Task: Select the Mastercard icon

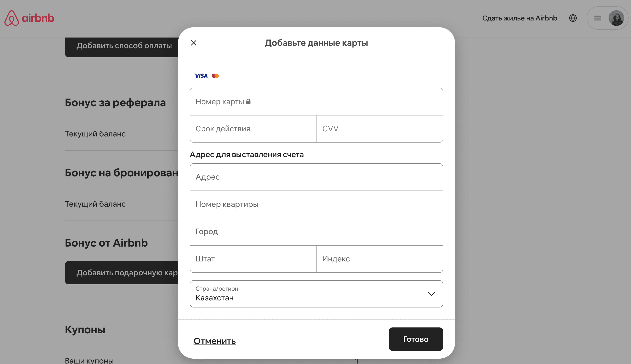Action: point(215,76)
